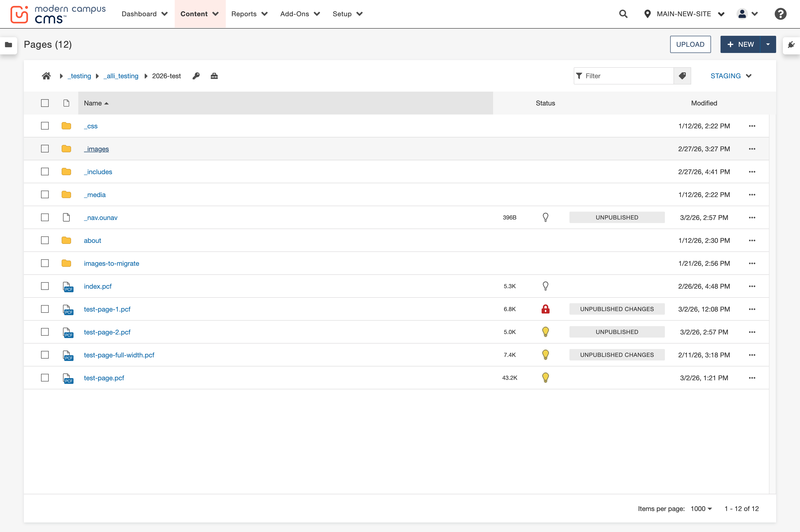Open the user account dropdown
The width and height of the screenshot is (800, 532).
(x=747, y=14)
